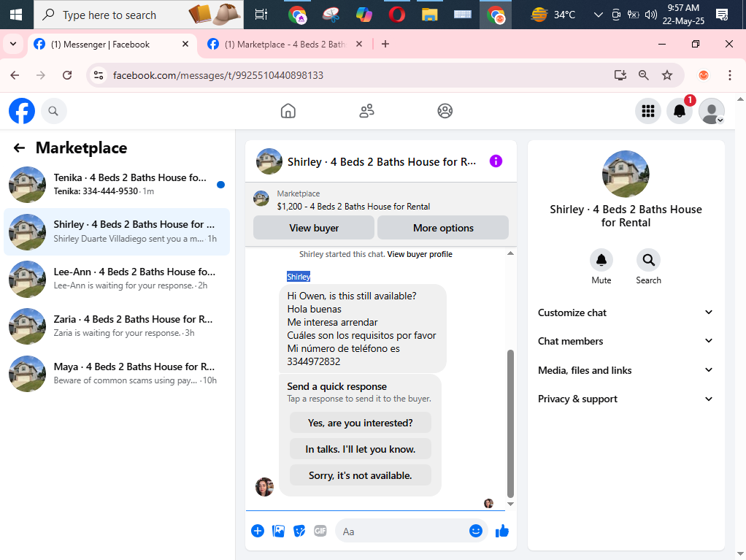
Task: Open the account profile avatar menu
Action: [711, 111]
